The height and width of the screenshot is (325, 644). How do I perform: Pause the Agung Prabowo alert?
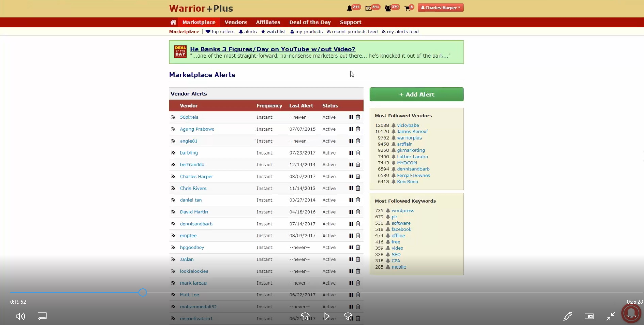click(351, 129)
